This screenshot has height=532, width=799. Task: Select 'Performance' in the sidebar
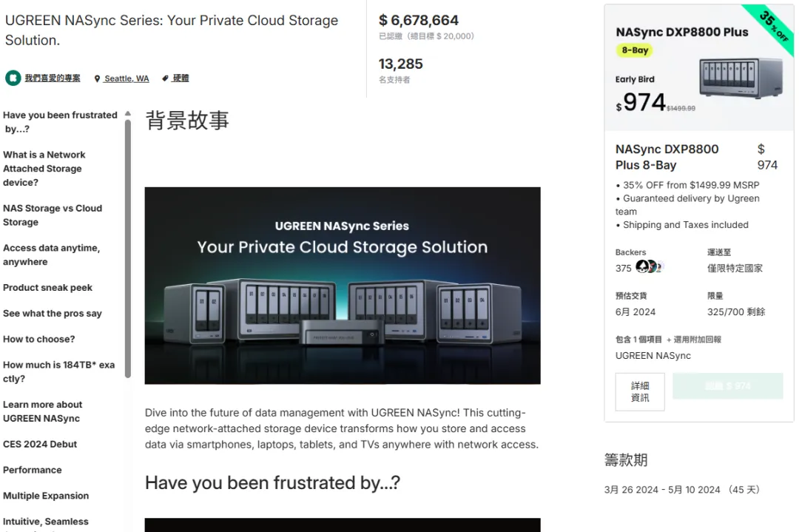(x=33, y=469)
